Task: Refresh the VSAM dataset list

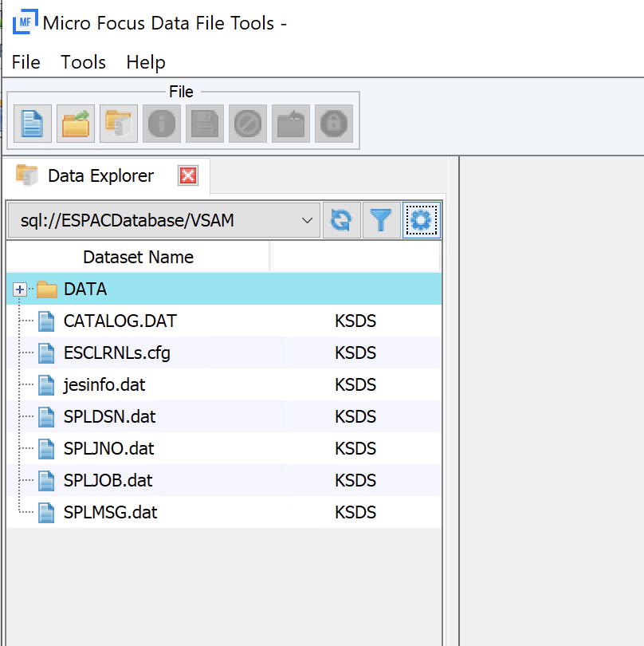Action: tap(341, 220)
